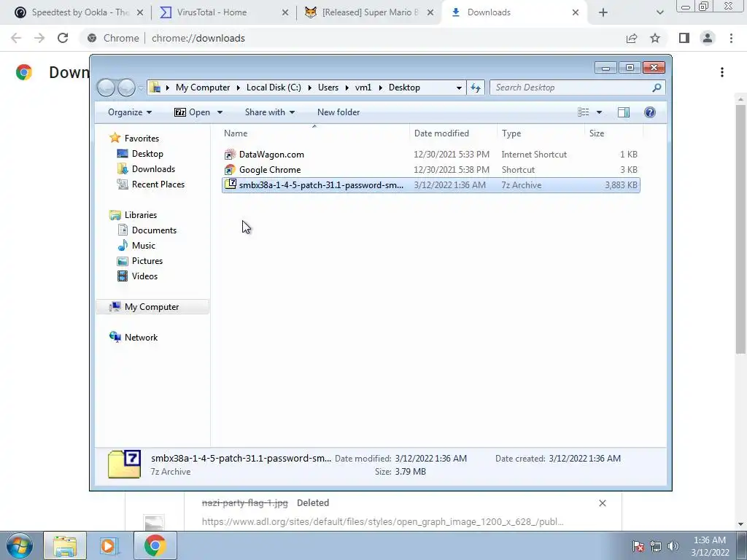The image size is (747, 560).
Task: Switch to Super Mario Released tab
Action: pos(370,12)
